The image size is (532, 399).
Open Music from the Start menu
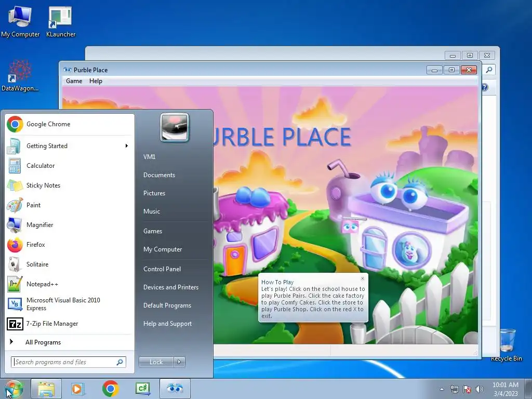click(175, 211)
